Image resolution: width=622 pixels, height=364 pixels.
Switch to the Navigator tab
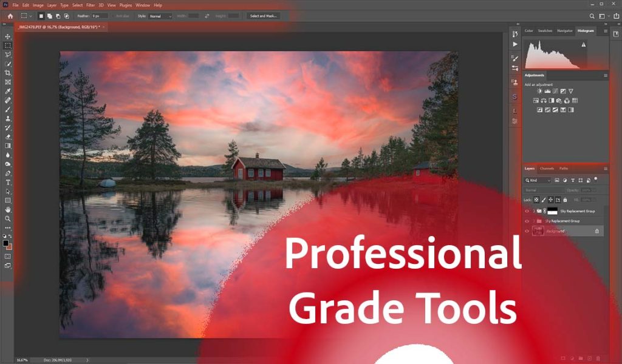point(565,30)
